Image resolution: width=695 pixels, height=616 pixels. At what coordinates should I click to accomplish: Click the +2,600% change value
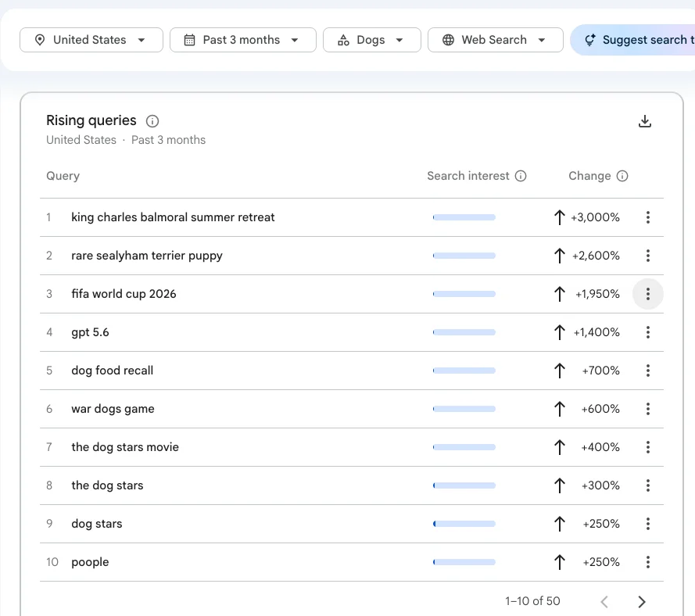[x=596, y=256]
